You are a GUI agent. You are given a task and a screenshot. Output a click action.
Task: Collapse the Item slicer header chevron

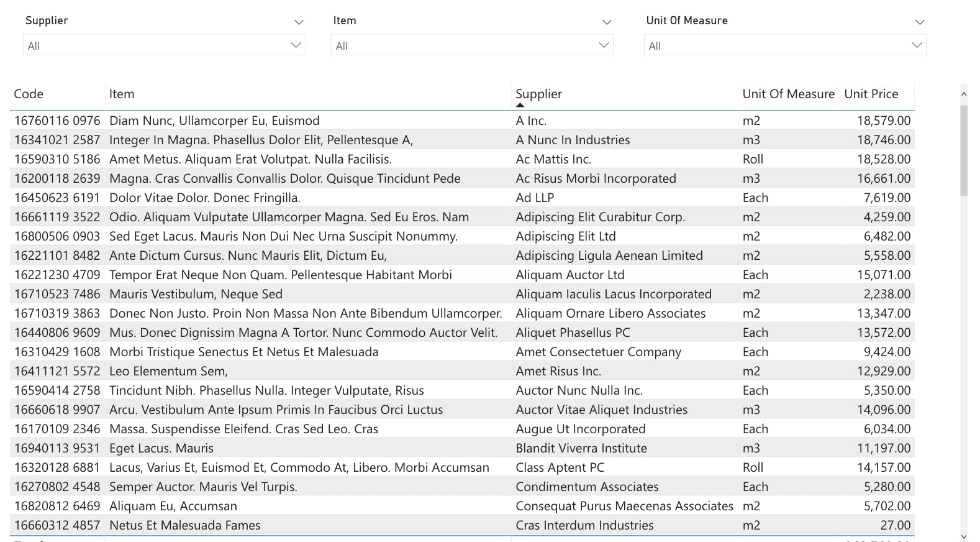[x=607, y=22]
